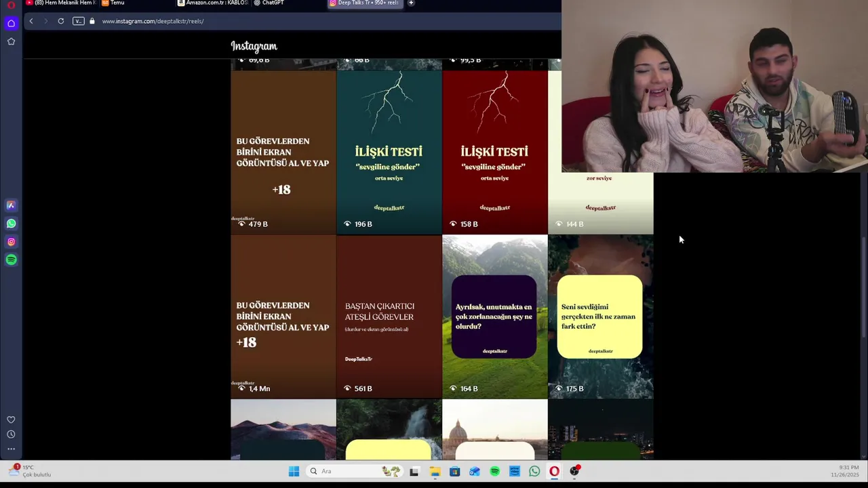Screen dimensions: 868x488
Task: Open Spotify in Opera sidebar
Action: [11, 260]
